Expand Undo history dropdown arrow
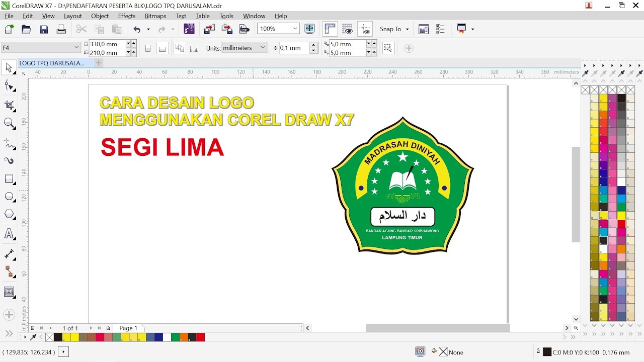The width and height of the screenshot is (644, 362). point(148,29)
